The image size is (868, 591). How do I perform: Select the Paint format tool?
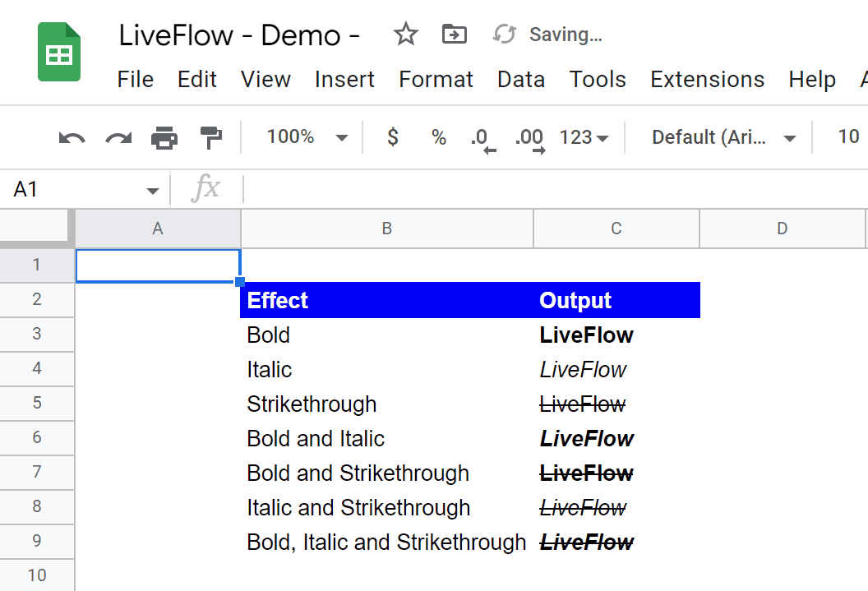pyautogui.click(x=210, y=137)
